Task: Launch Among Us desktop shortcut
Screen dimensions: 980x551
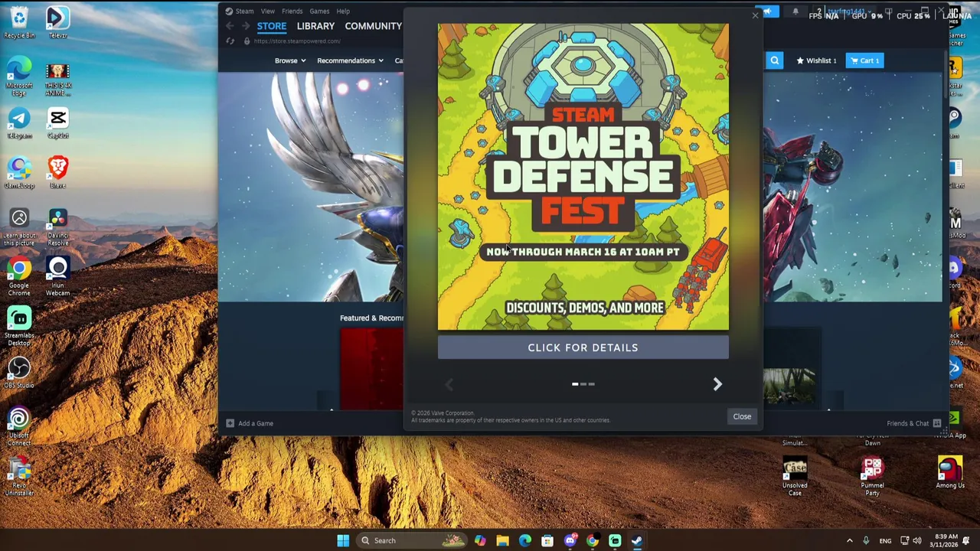Action: (x=950, y=473)
